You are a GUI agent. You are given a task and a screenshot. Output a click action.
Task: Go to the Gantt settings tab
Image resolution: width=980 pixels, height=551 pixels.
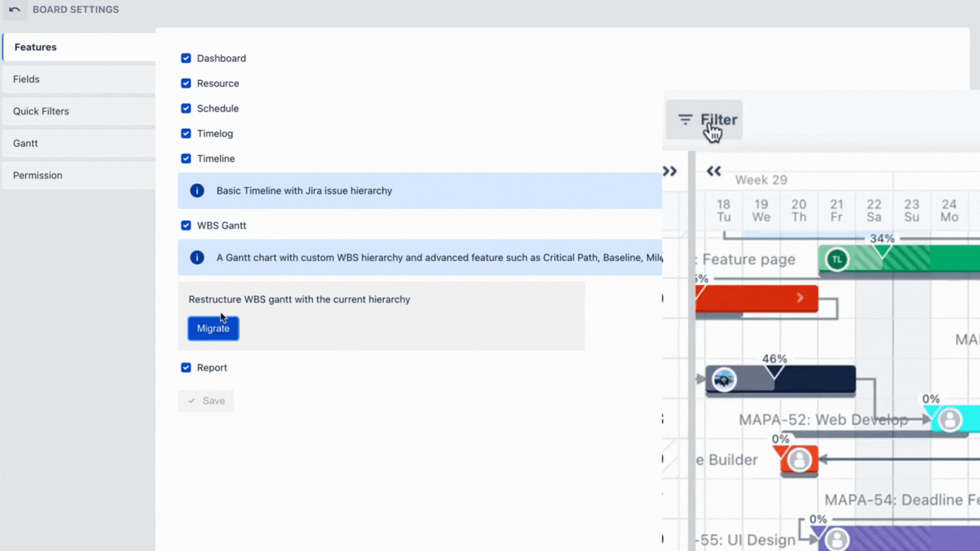(x=79, y=143)
